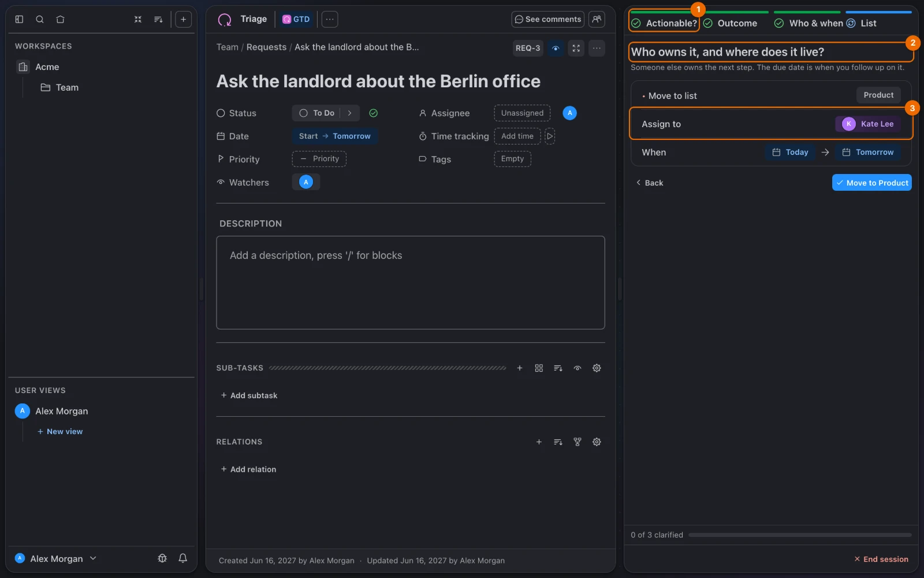Screen dimensions: 924x578
Task: Open the Who & when step tab
Action: click(x=808, y=23)
